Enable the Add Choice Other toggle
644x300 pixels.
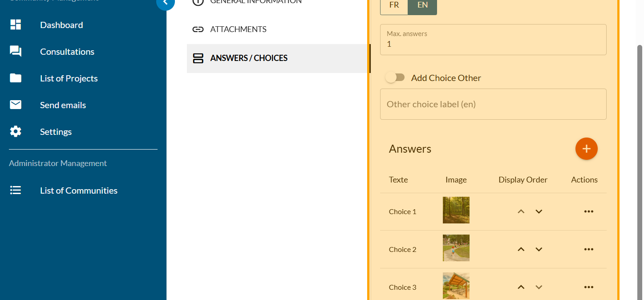coord(395,78)
